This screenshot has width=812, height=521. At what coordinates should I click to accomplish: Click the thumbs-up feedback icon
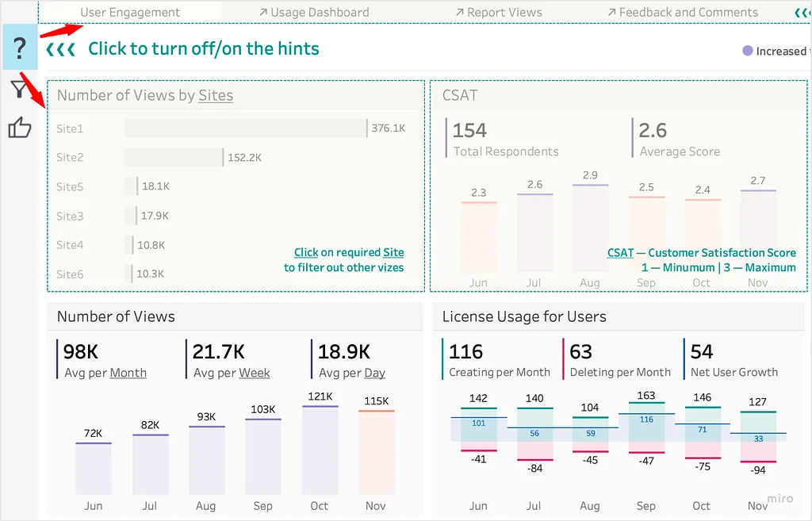click(20, 128)
